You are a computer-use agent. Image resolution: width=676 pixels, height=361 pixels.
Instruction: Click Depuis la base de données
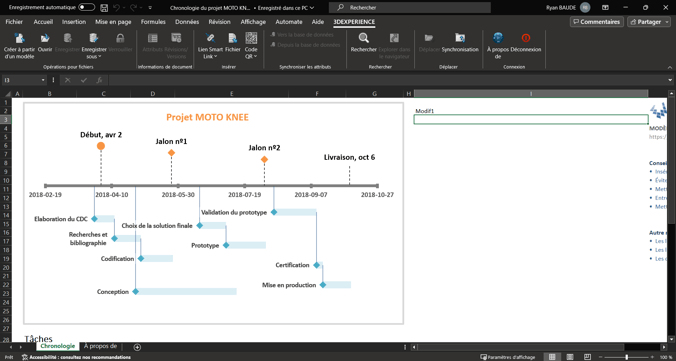[x=305, y=45]
